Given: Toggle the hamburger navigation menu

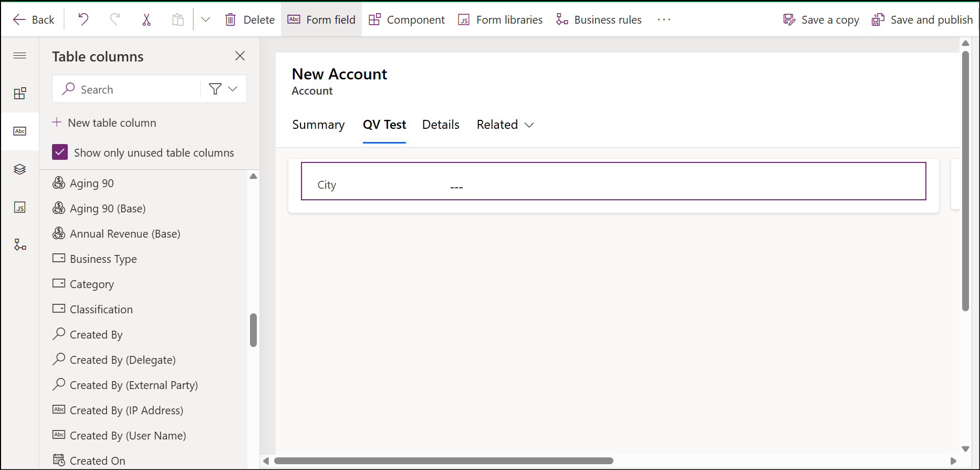Looking at the screenshot, I should click(20, 55).
